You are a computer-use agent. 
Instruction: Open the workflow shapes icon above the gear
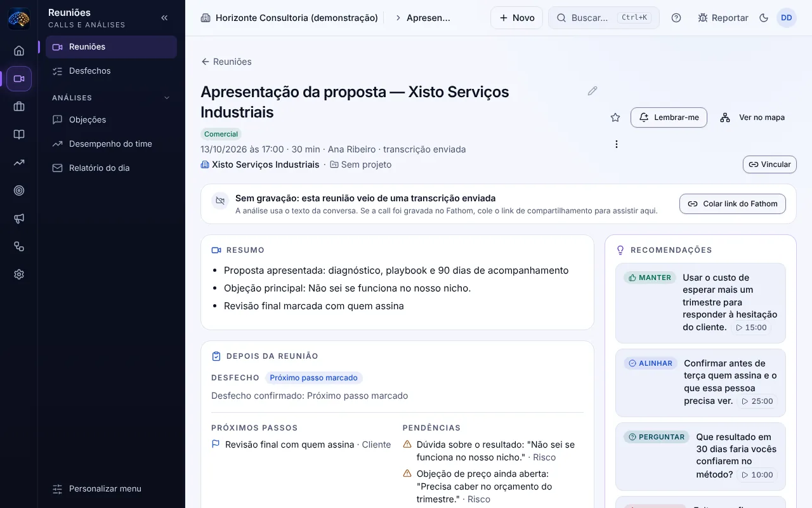tap(19, 246)
